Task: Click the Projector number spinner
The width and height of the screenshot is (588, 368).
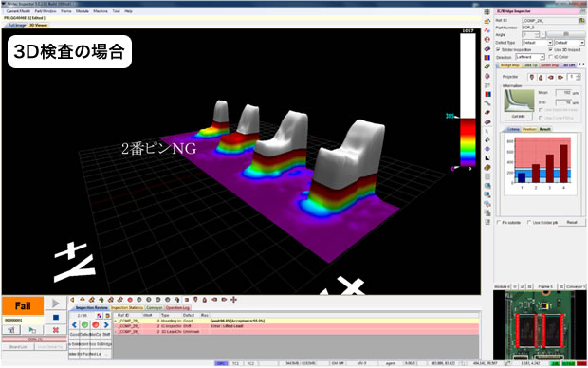Action: click(578, 77)
